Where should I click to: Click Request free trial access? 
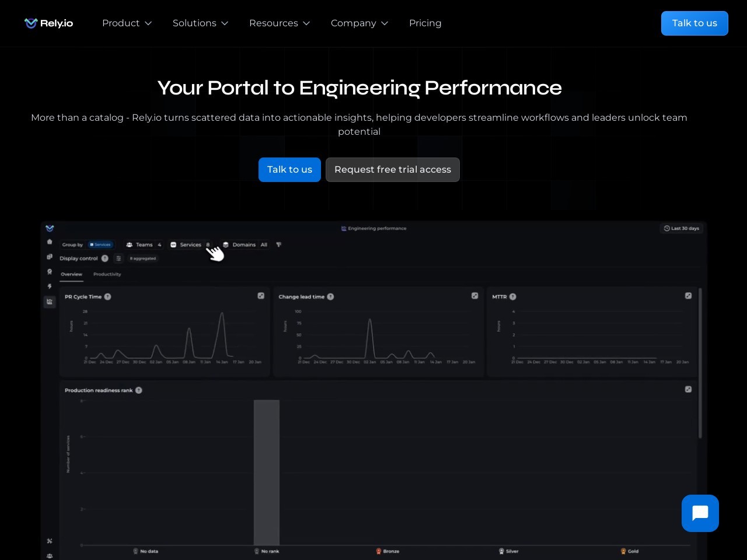(x=393, y=170)
